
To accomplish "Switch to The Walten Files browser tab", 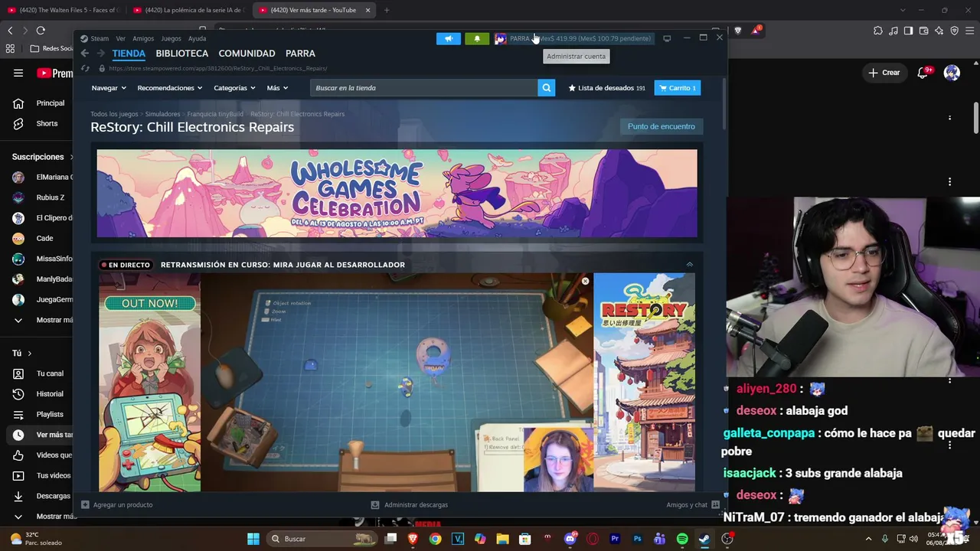I will (62, 10).
